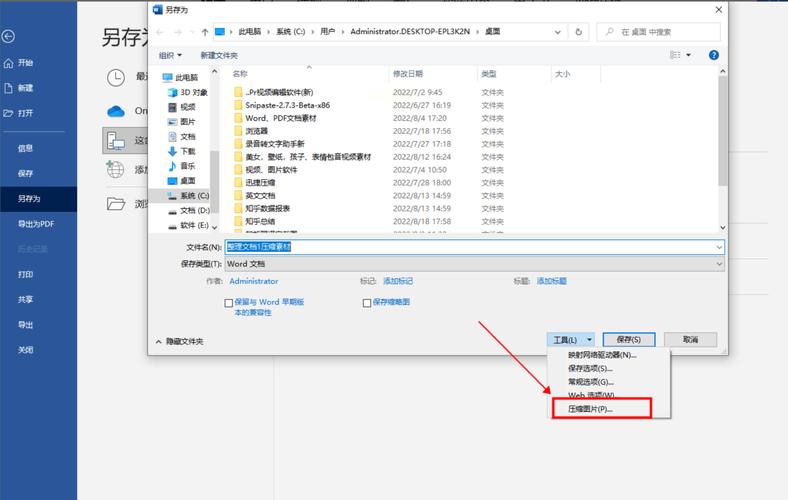Click the 保存(S) button

click(x=629, y=340)
